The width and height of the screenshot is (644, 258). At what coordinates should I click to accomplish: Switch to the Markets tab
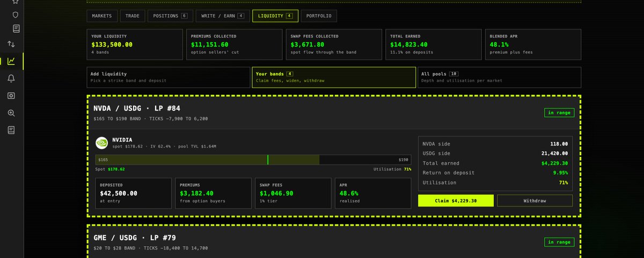click(x=102, y=16)
